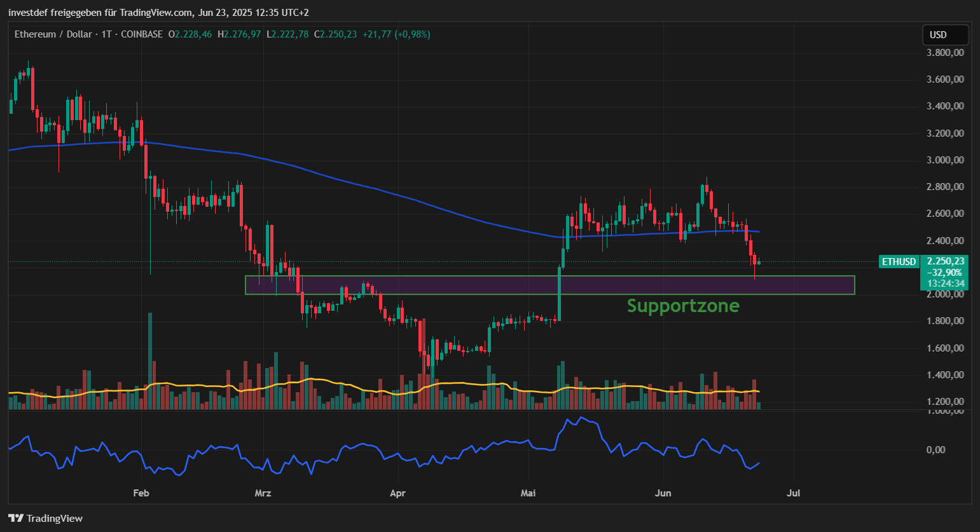Click the current price 2.250,23 tag
Image resolution: width=980 pixels, height=532 pixels.
pyautogui.click(x=946, y=261)
